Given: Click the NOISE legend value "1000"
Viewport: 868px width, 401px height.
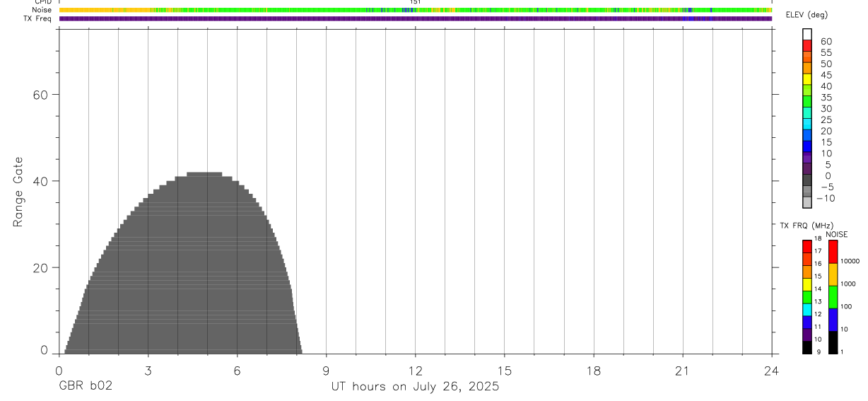Looking at the screenshot, I should pyautogui.click(x=848, y=284).
